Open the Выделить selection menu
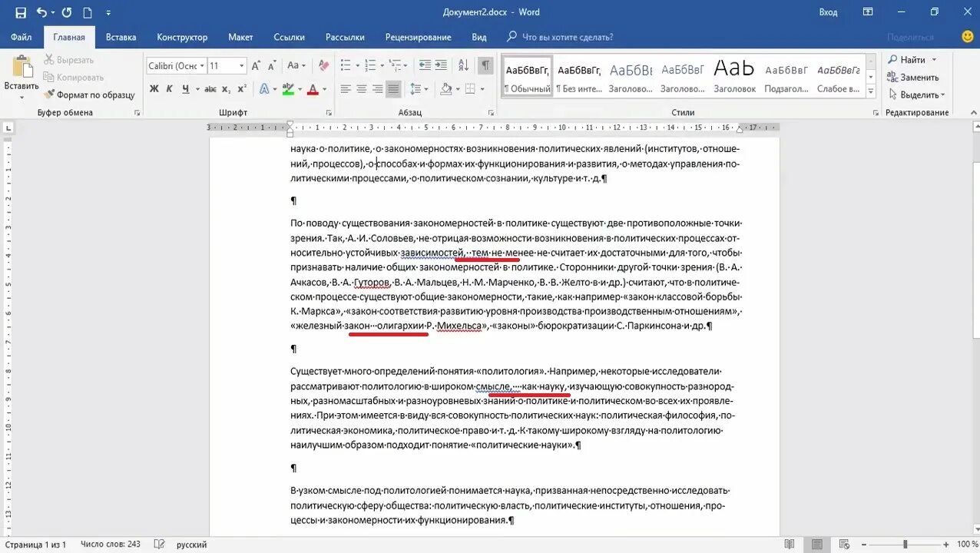Viewport: 980px width, 553px height. coord(916,95)
